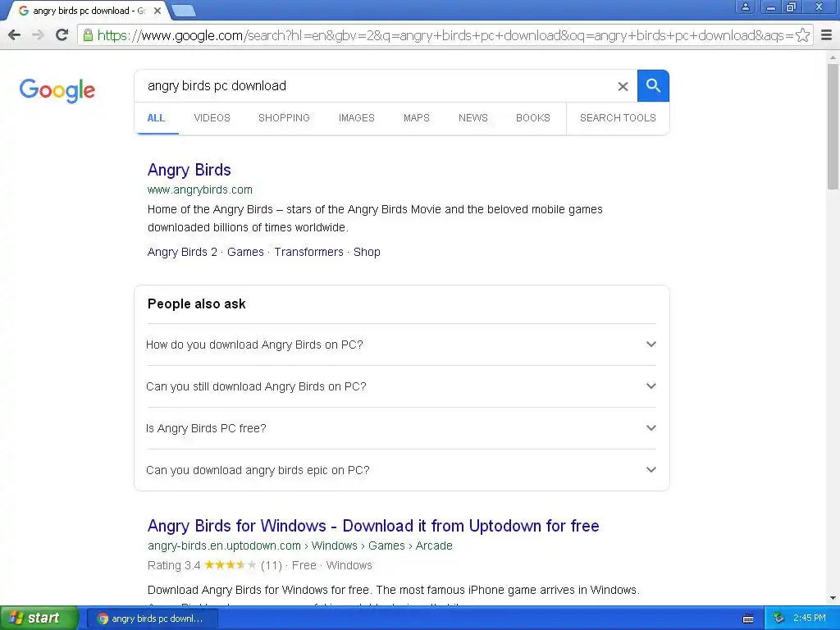Expand How do you download Angry Birds on PC
The image size is (840, 630).
(401, 345)
